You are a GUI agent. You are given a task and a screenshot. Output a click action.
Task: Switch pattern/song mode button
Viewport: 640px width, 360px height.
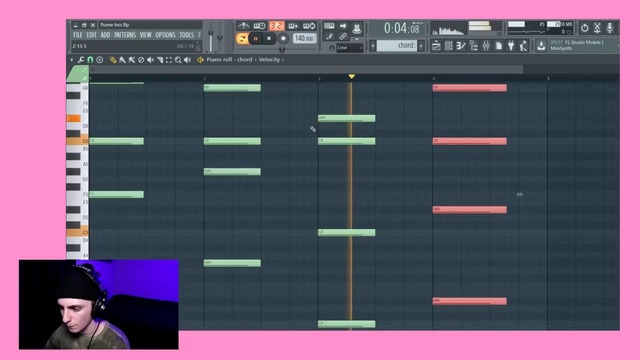pos(241,39)
